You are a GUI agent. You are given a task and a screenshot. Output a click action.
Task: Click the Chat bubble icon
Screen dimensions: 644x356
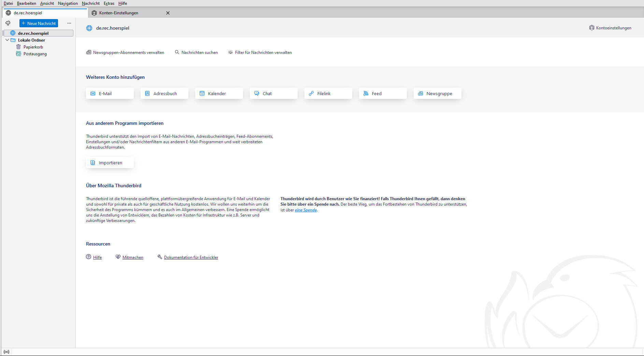point(257,93)
